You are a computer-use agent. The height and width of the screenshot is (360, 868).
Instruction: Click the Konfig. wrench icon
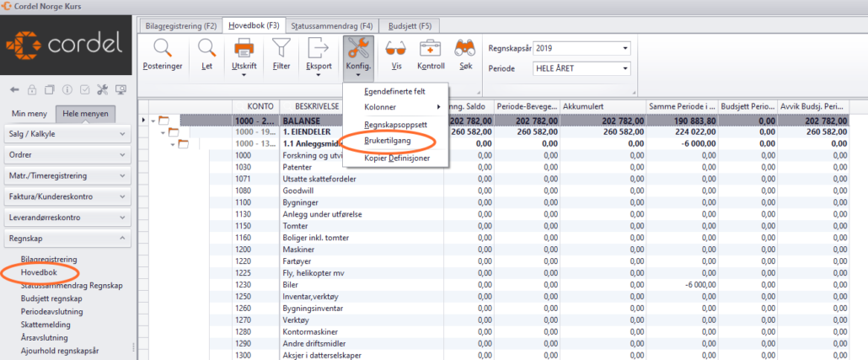pyautogui.click(x=358, y=48)
